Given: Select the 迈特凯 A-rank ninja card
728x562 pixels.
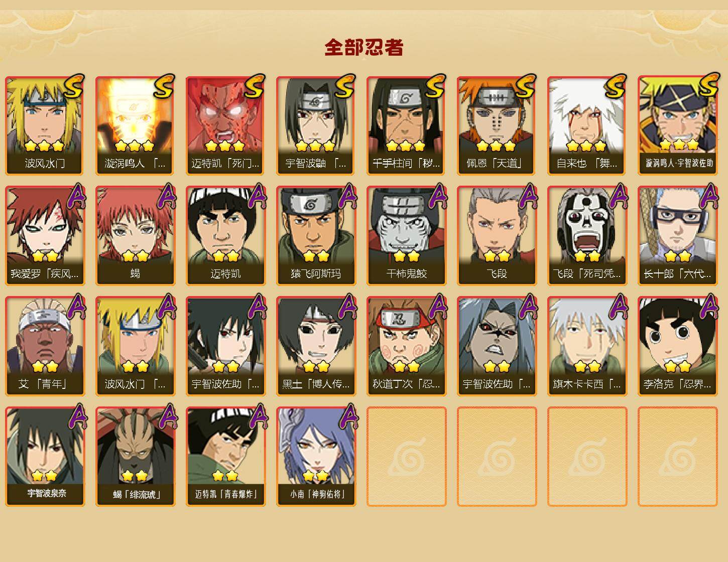Looking at the screenshot, I should [x=226, y=236].
